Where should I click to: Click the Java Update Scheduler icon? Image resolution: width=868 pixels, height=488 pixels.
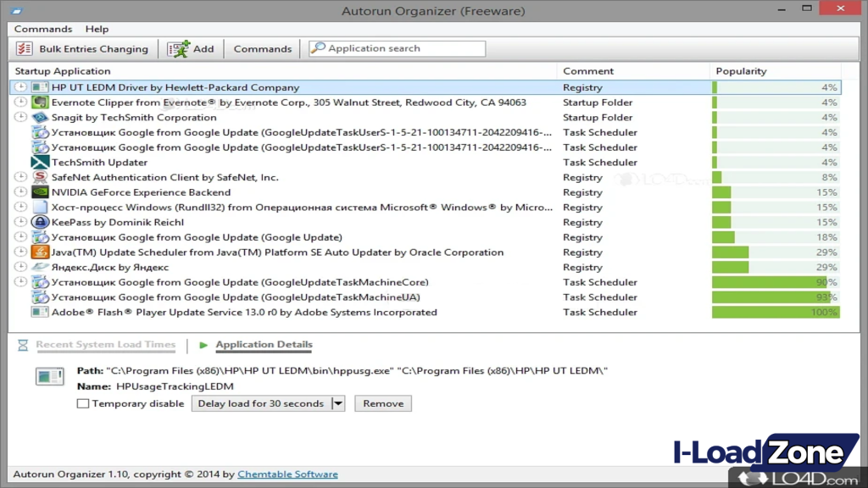click(x=40, y=252)
